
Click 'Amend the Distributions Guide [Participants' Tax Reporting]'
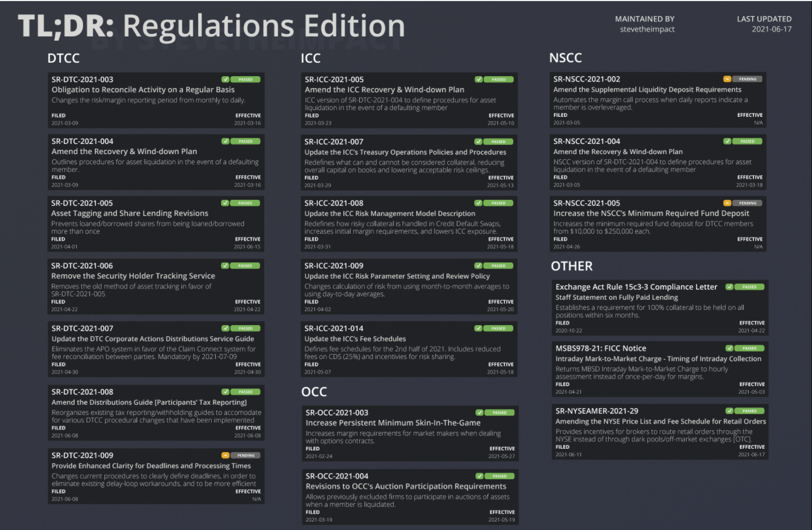149,402
